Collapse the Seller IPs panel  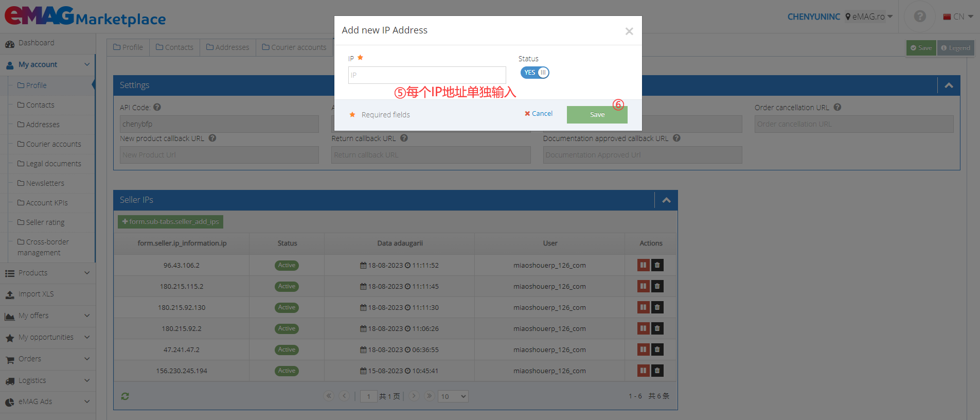666,200
